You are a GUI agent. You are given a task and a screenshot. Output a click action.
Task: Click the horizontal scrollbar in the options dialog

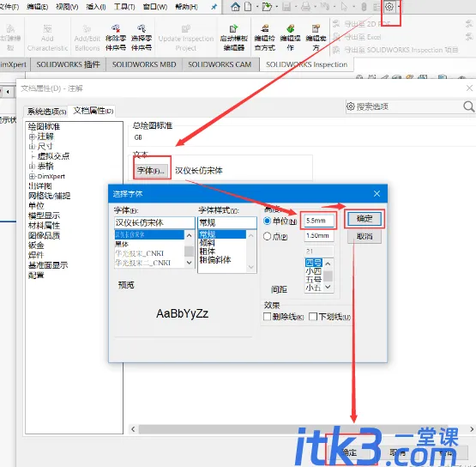(x=293, y=429)
